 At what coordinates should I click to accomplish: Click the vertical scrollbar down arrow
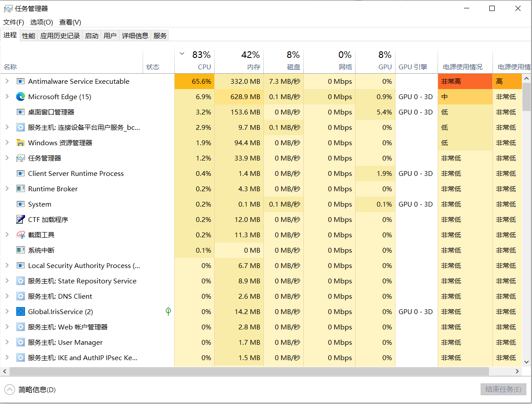click(527, 362)
